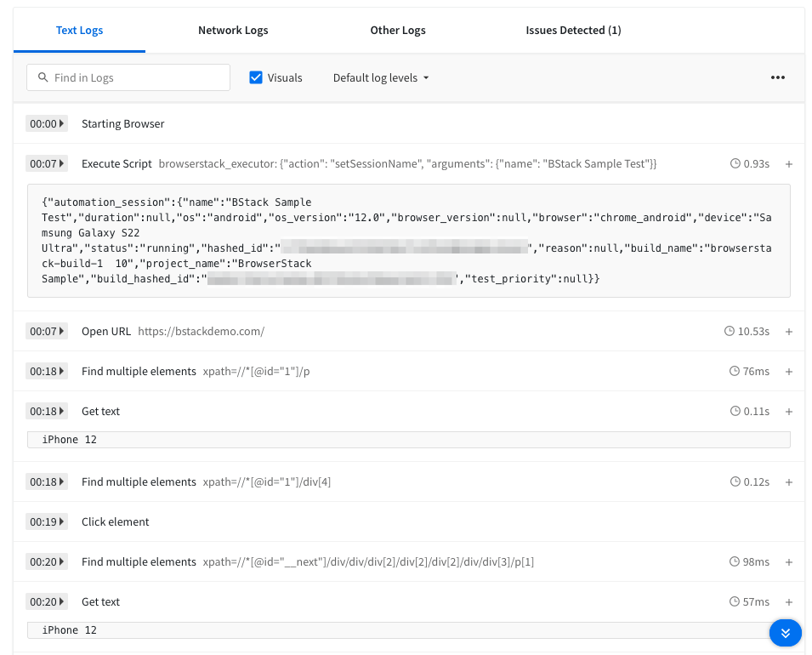Expand details with the plus on the Open URL row
Screen dimensions: 812x655
pyautogui.click(x=788, y=331)
